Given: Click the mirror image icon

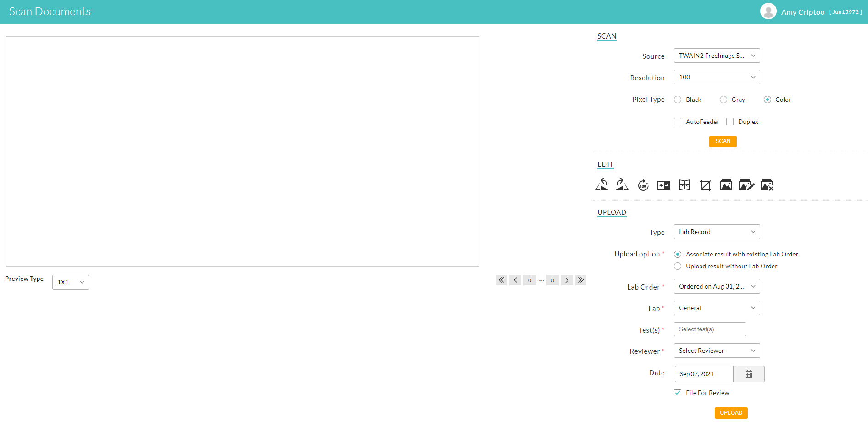Looking at the screenshot, I should tap(664, 185).
